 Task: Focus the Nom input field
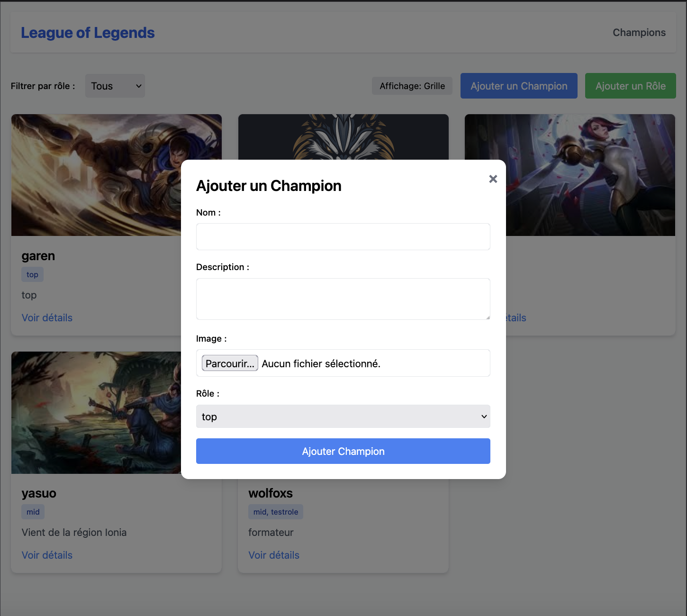[343, 236]
